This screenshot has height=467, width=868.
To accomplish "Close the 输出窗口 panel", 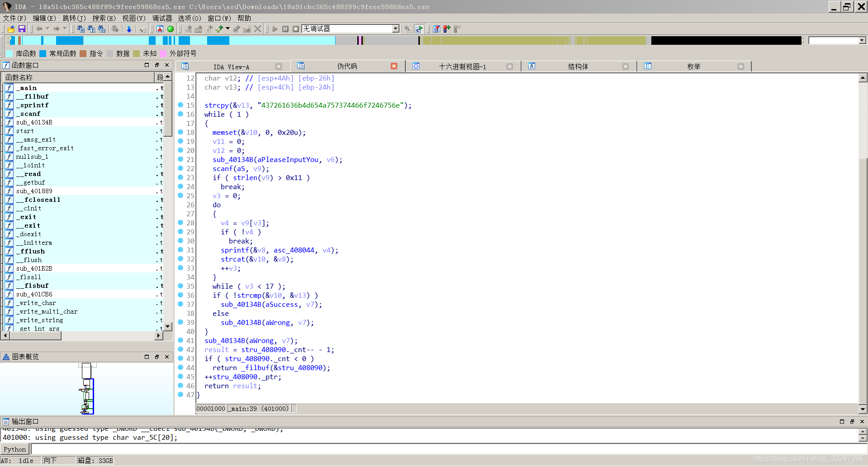I will pos(862,421).
